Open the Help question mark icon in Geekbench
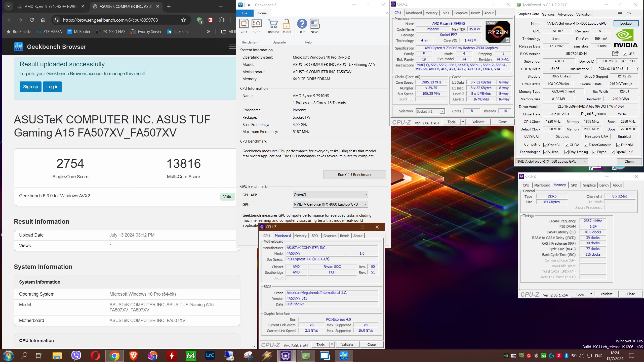Viewport: 644px width, 362px height. 302,26
